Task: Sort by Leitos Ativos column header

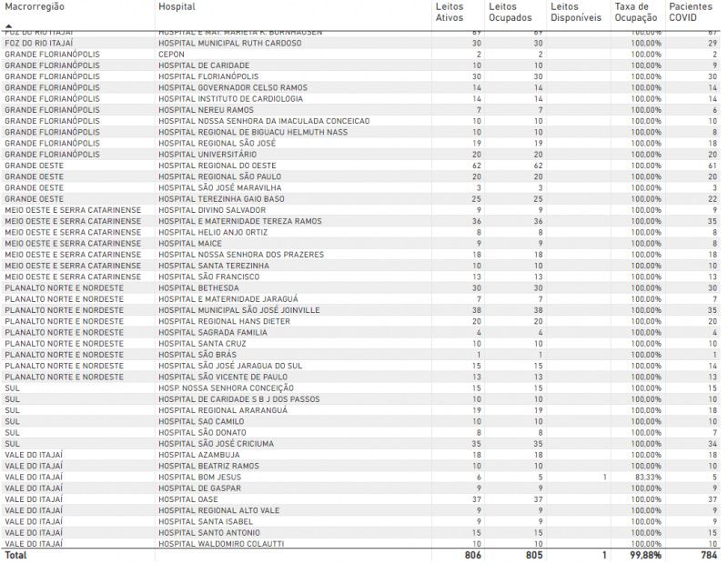Action: (450, 13)
